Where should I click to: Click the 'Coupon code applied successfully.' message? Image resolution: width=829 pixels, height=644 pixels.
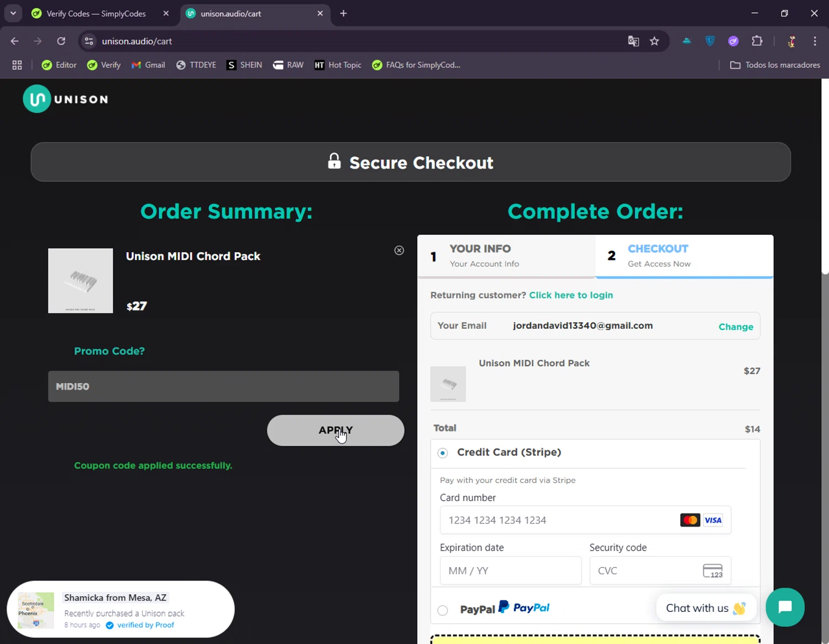coord(153,465)
